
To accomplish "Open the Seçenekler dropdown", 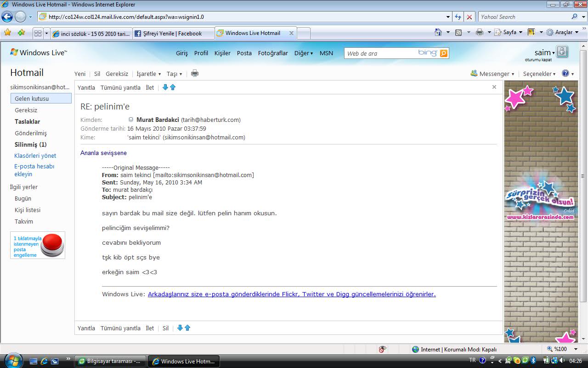I will point(539,74).
